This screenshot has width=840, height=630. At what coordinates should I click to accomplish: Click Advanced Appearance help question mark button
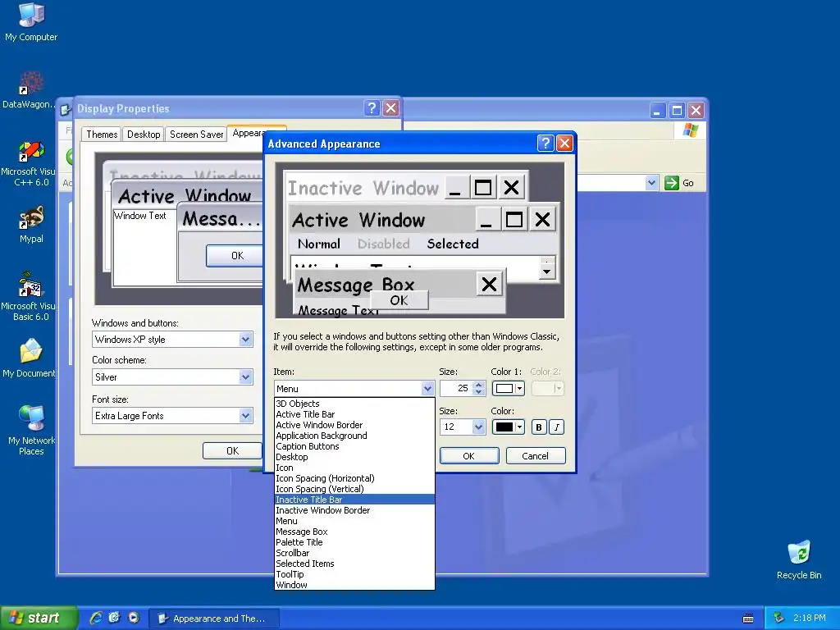coord(546,143)
